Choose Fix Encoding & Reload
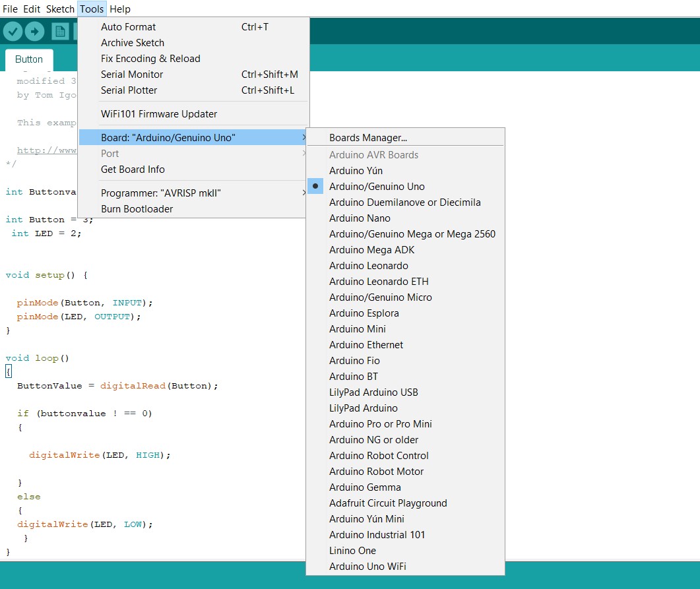Image resolution: width=700 pixels, height=589 pixels. [193, 59]
